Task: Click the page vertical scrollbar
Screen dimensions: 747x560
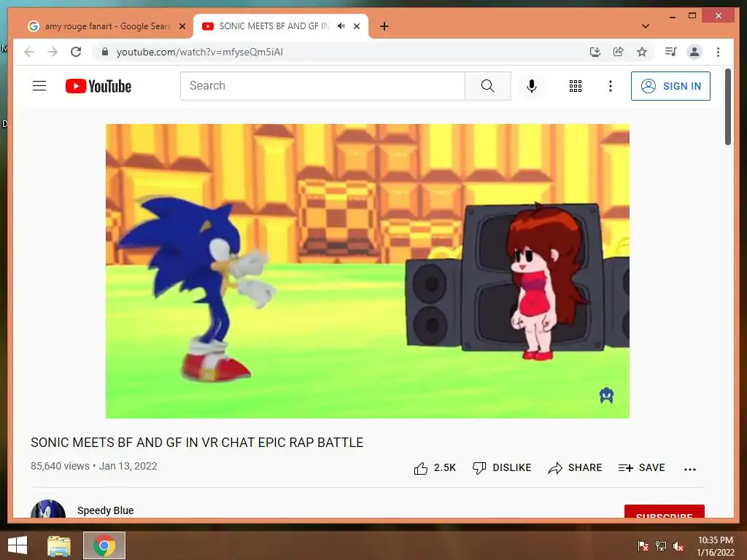Action: [x=727, y=106]
